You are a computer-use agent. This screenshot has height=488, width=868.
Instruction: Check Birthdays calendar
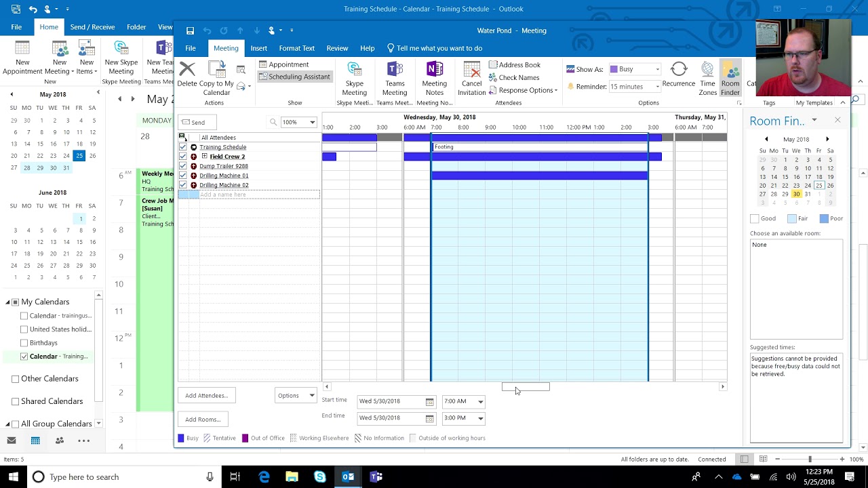24,343
